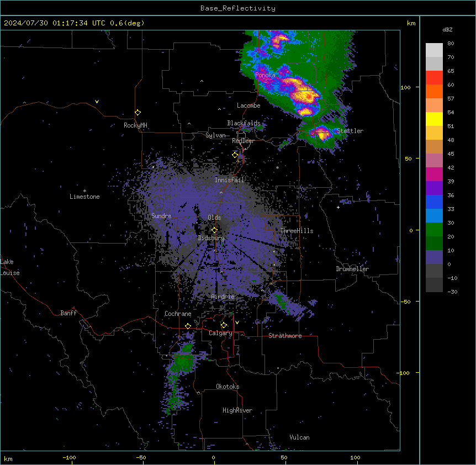Viewport: 476px width, 465px height.
Task: Click the 80 value on the dBZ legend
Action: (451, 44)
